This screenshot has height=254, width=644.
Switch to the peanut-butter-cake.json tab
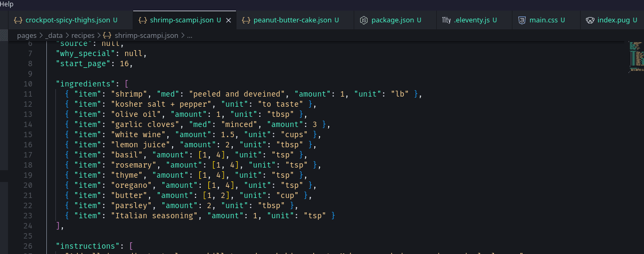[x=291, y=20]
